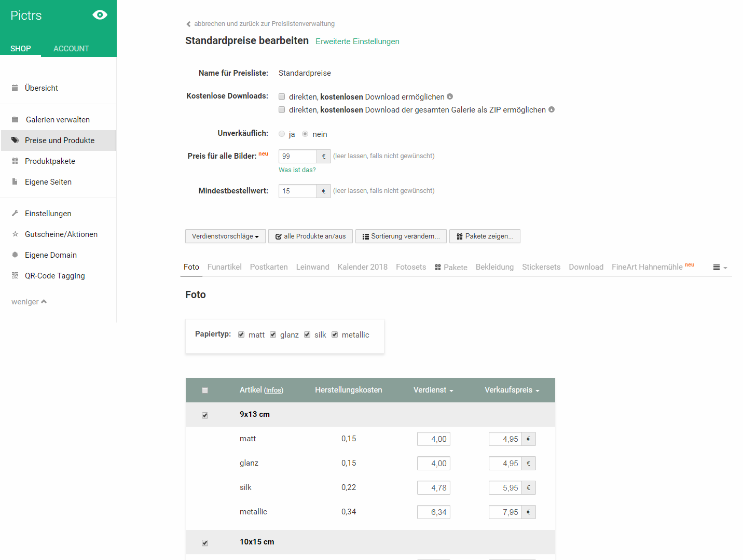
Task: Uncheck the metallic paper type
Action: pyautogui.click(x=335, y=334)
